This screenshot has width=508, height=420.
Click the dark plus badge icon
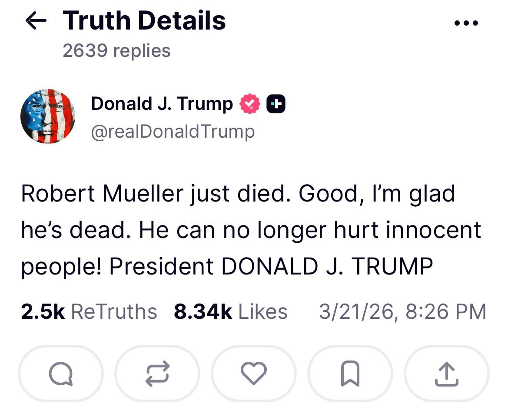click(x=276, y=104)
